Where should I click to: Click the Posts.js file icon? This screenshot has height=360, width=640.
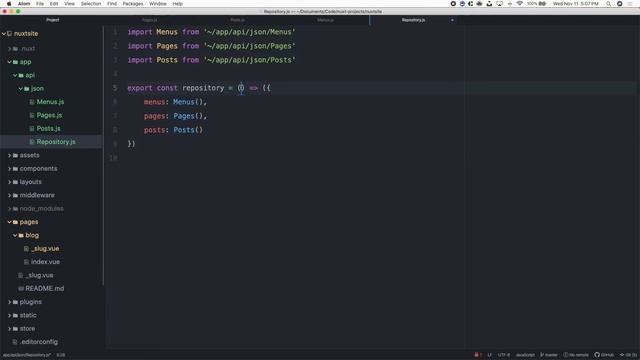click(32, 129)
